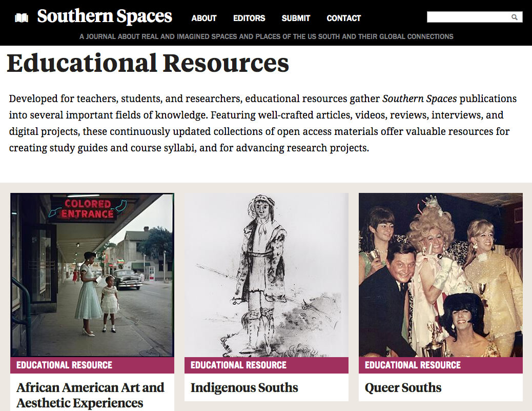Open African American Art and Aesthetic Experiences
This screenshot has height=411, width=532.
coord(90,395)
